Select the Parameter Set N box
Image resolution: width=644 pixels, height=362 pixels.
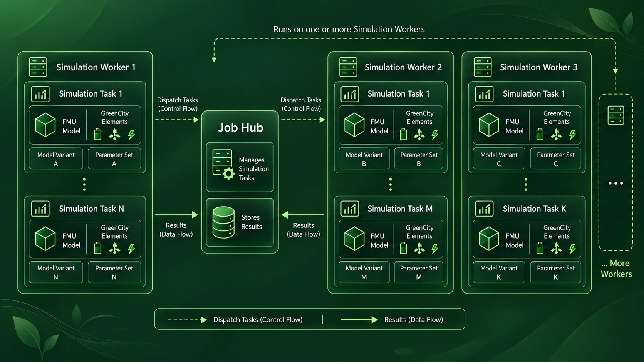pos(114,272)
